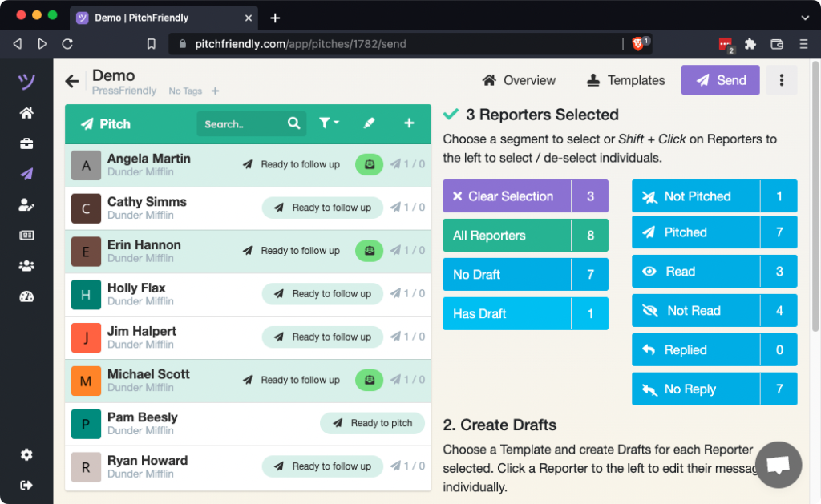
Task: Open the dashboard gauge sidebar icon
Action: click(x=26, y=296)
